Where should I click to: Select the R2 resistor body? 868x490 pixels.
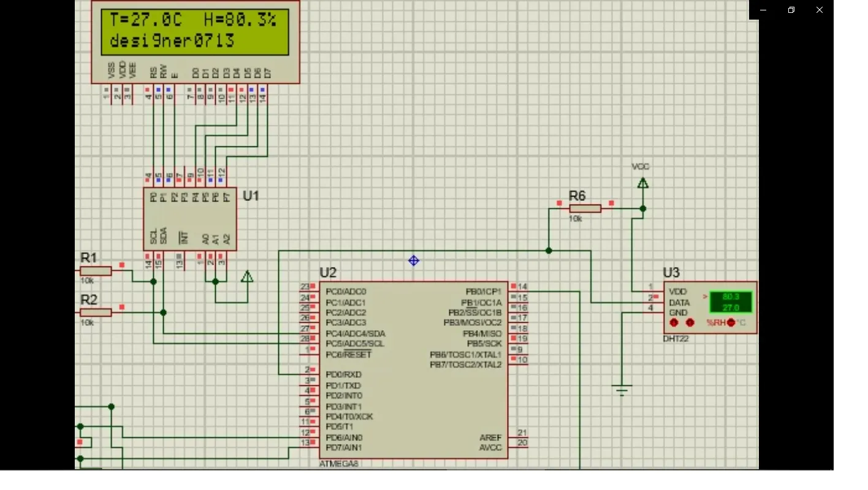[96, 312]
